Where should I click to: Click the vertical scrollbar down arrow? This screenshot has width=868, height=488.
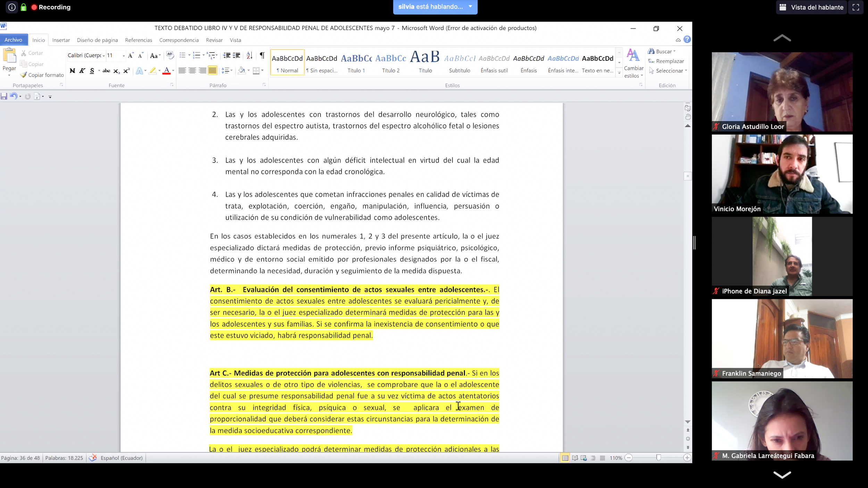[x=687, y=422]
